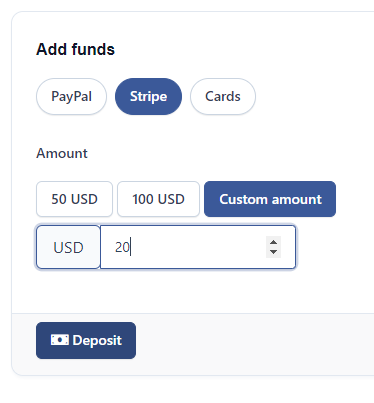This screenshot has width=374, height=403.
Task: Select PayPal as the payment method
Action: tap(71, 97)
